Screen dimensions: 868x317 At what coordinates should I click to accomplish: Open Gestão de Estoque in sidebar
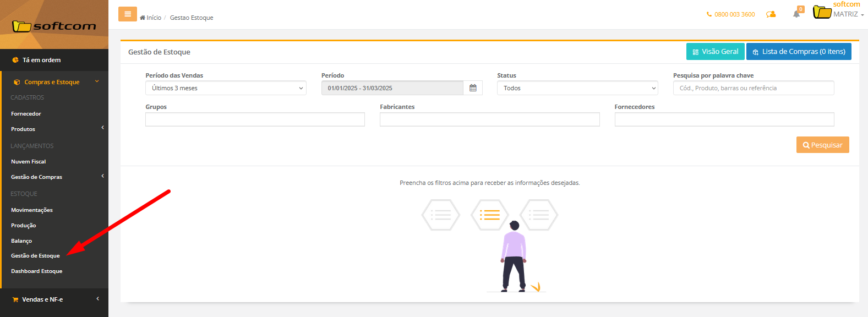[x=35, y=256]
